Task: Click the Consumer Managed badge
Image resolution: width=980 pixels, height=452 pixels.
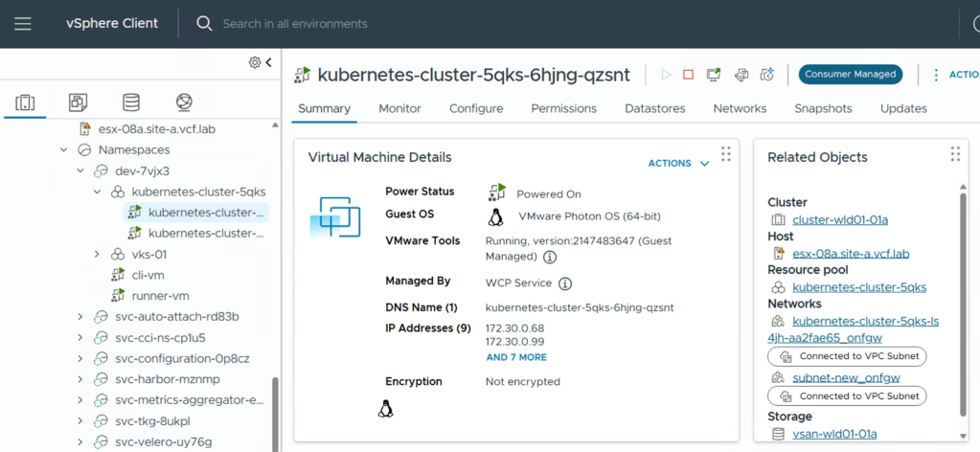Action: coord(851,75)
